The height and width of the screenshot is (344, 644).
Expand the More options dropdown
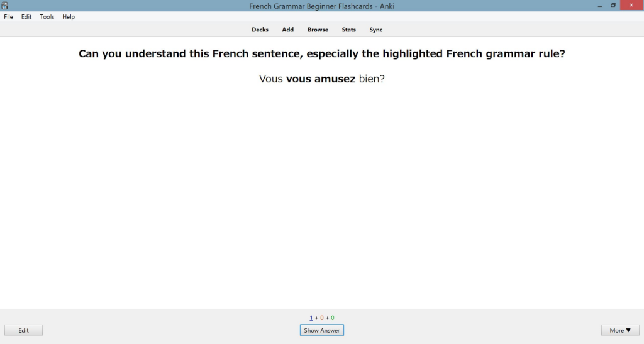click(x=620, y=330)
